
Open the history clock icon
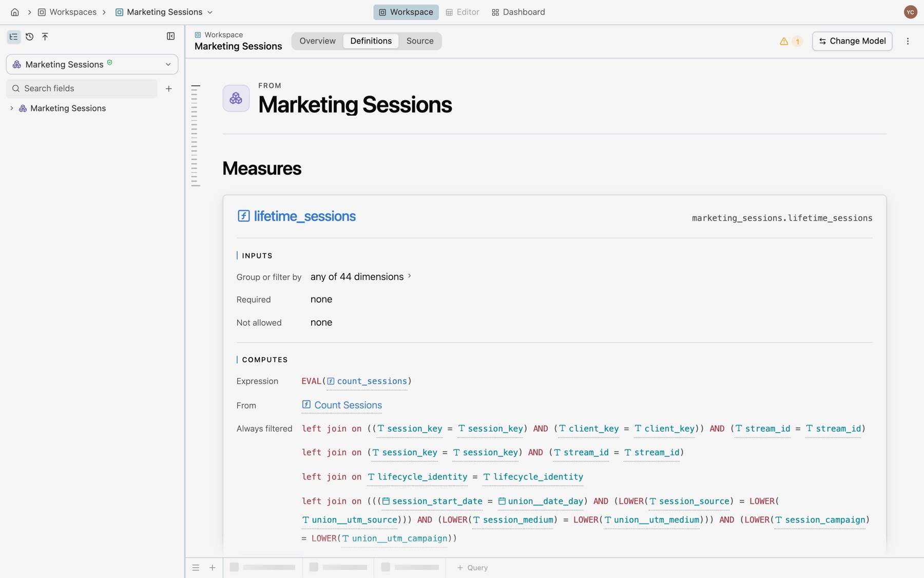coord(29,36)
